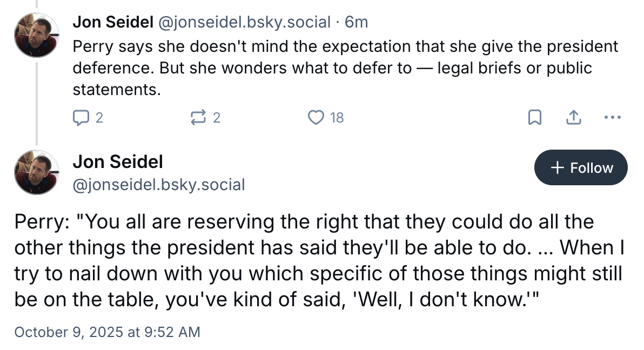Bookmark the Perry deference post
Viewport: 644px width, 350px height.
(534, 117)
